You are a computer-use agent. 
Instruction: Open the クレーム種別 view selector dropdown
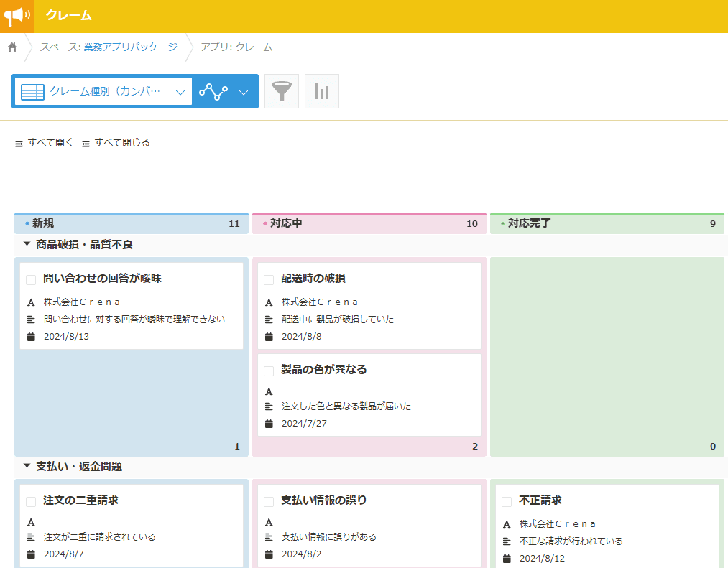coord(103,91)
